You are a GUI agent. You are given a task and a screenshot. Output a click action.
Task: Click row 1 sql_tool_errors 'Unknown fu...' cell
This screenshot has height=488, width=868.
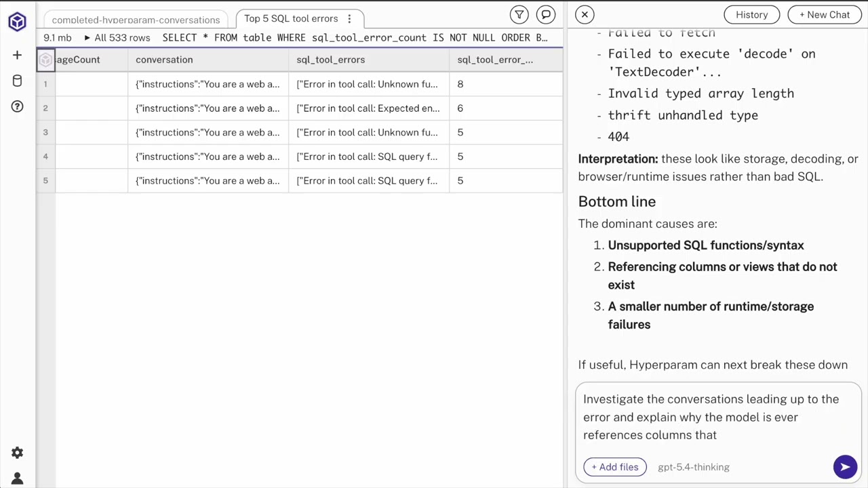(368, 84)
